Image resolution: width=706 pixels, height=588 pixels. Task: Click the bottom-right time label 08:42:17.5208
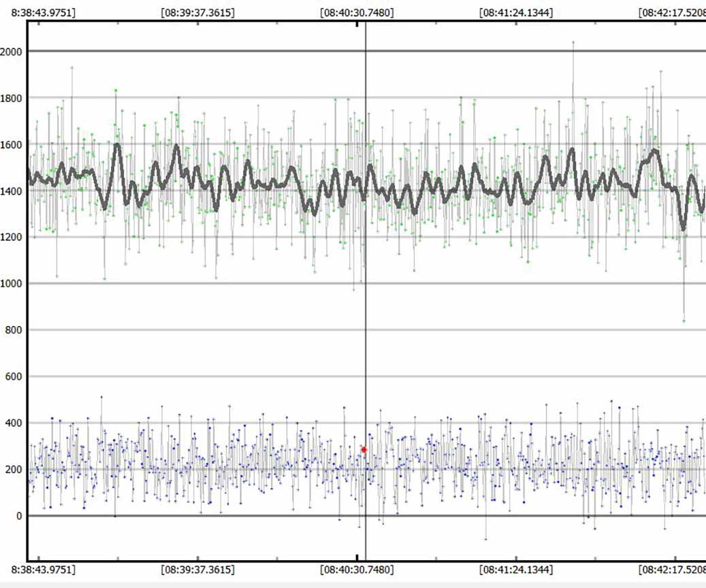pos(672,570)
